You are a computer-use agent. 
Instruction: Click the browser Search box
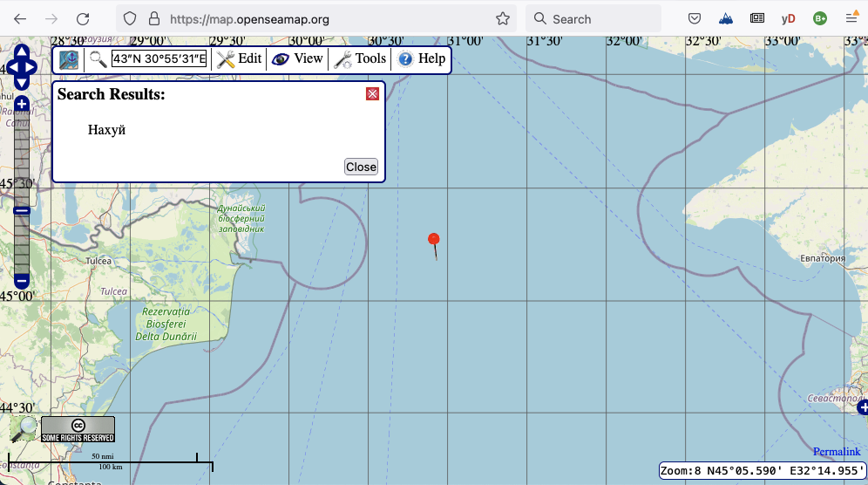(x=593, y=19)
